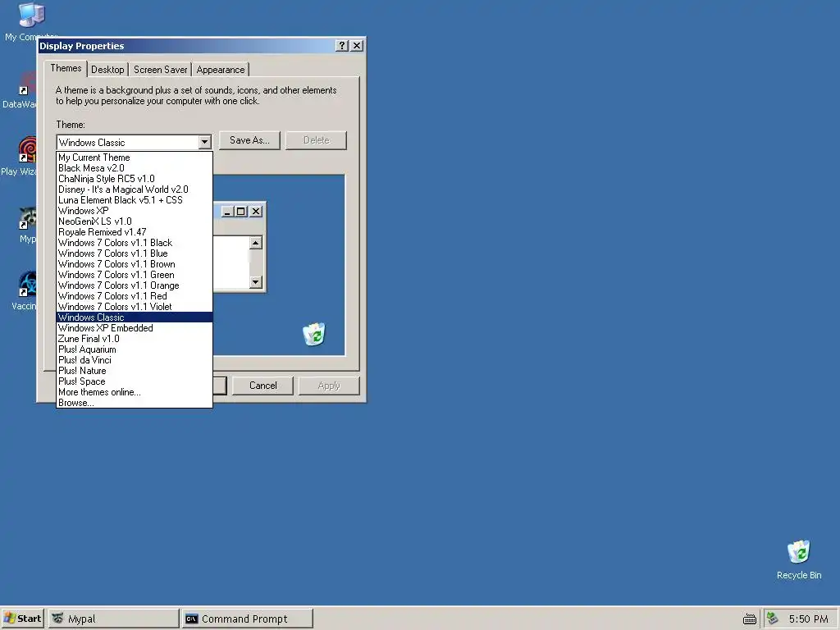Select the Zune Final v1.0 theme
Image resolution: width=840 pixels, height=630 pixels.
point(135,339)
